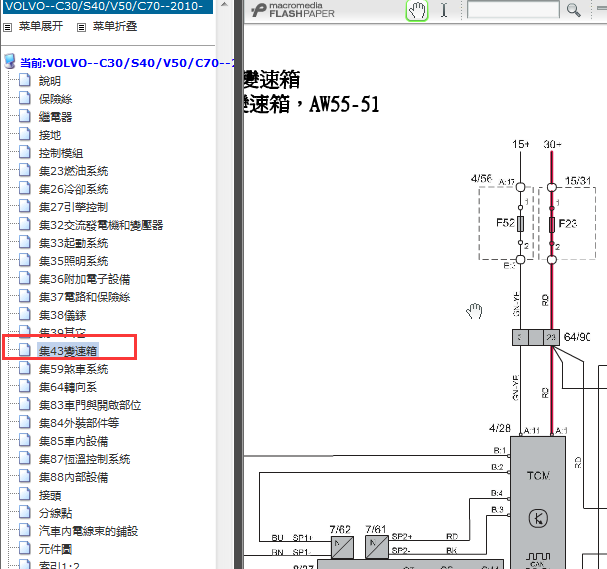Open 集59煞車系統 entry
The height and width of the screenshot is (569, 607).
point(73,369)
